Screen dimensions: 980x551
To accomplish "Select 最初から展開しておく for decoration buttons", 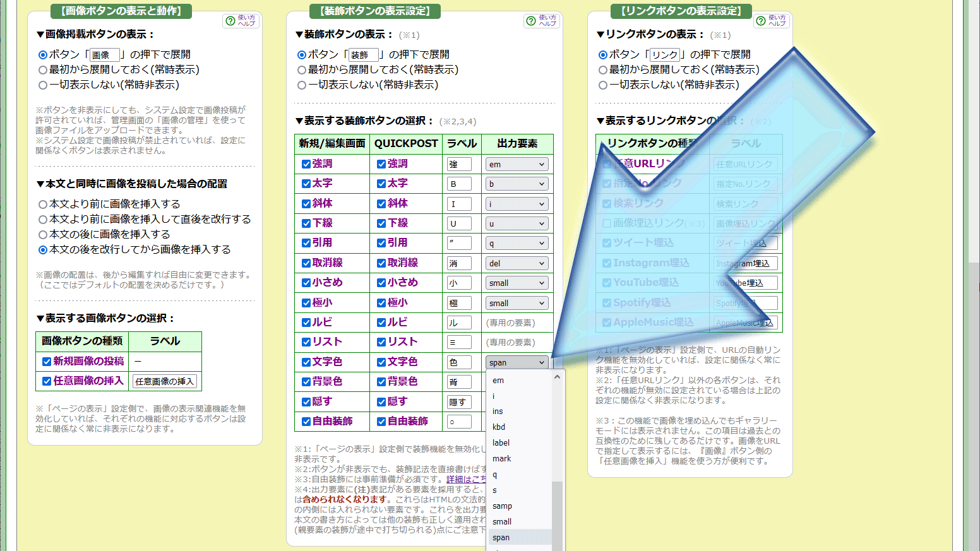I will (302, 70).
